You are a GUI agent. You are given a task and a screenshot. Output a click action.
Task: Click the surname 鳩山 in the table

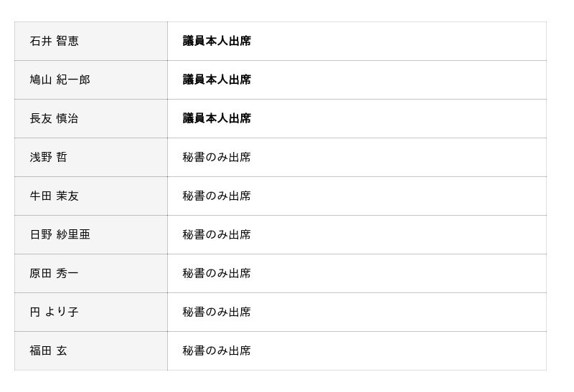click(x=41, y=80)
